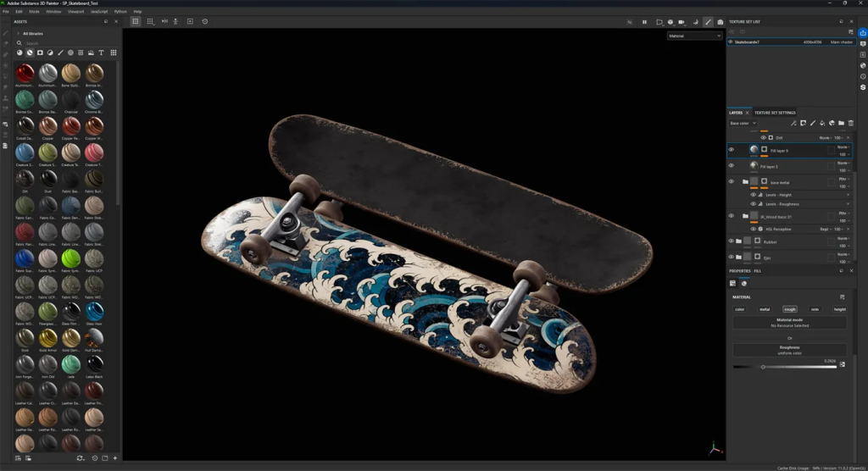Filter assets by Environment maps icon
The image size is (868, 471).
(x=91, y=53)
